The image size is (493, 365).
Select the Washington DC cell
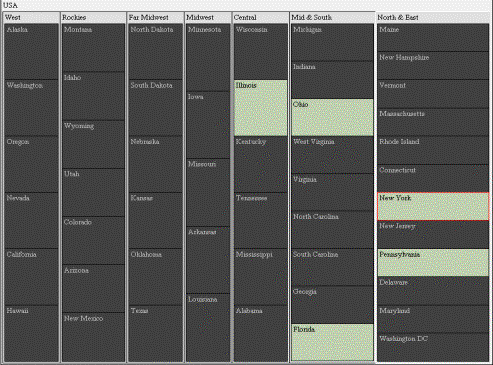[433, 347]
